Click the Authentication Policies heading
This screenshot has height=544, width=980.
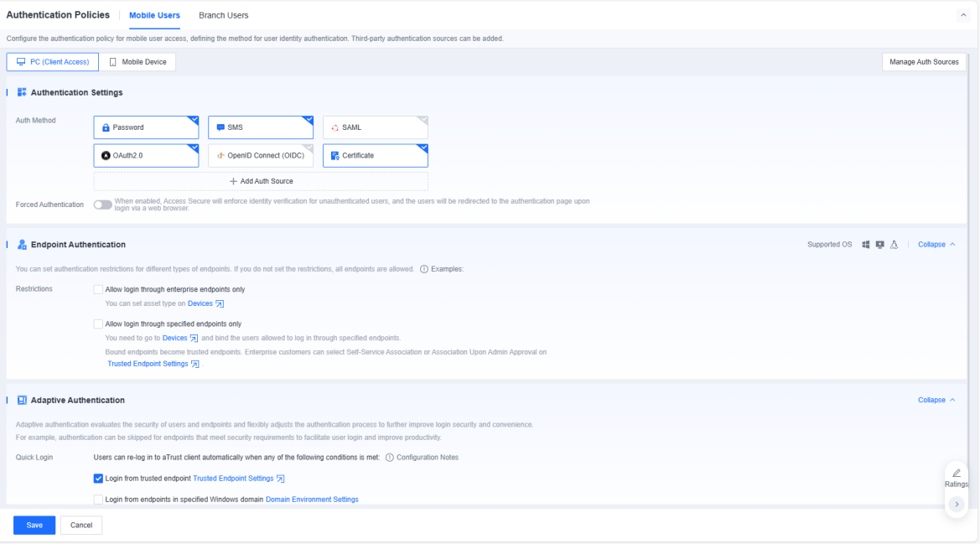click(x=58, y=15)
